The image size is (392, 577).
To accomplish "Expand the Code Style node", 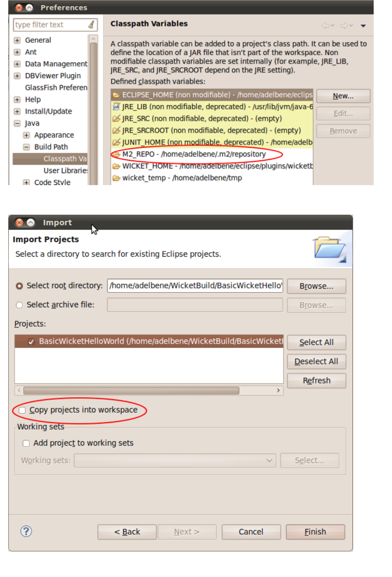I will point(26,182).
